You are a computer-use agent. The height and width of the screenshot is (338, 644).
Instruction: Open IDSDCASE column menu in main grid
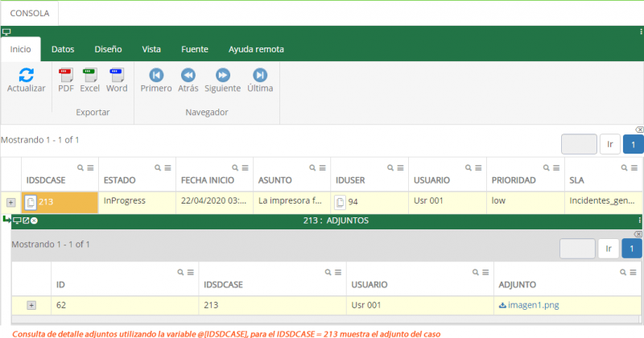(x=90, y=168)
